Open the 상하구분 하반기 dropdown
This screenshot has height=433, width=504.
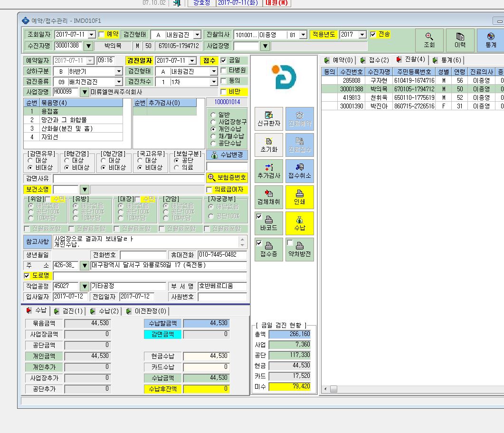tap(119, 71)
